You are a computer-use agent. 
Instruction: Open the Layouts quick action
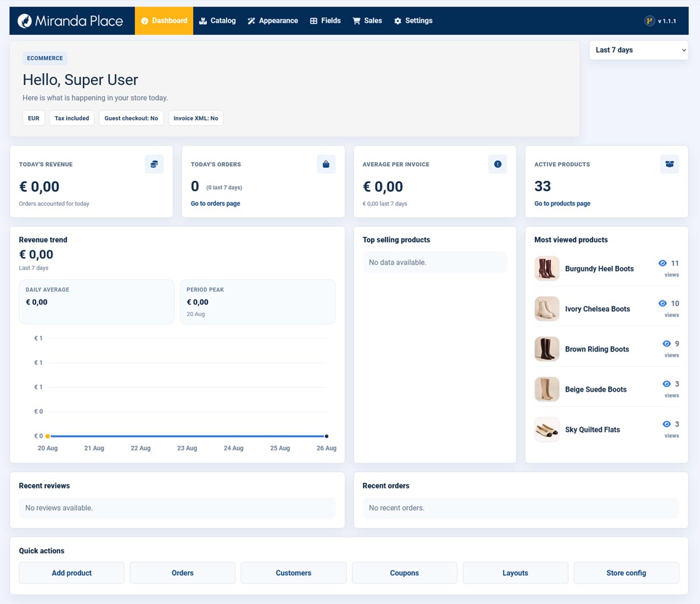tap(515, 573)
